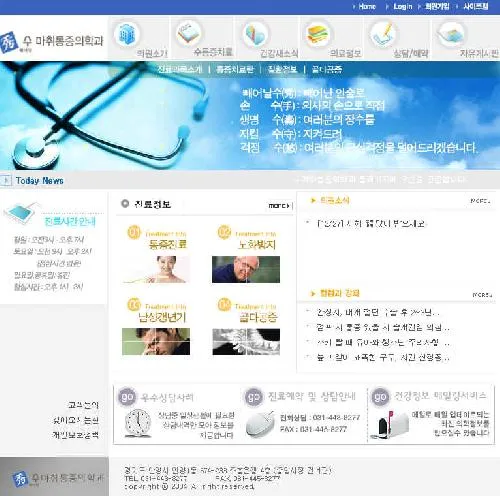Open the 의원소개 building icon menu

pos(127,34)
